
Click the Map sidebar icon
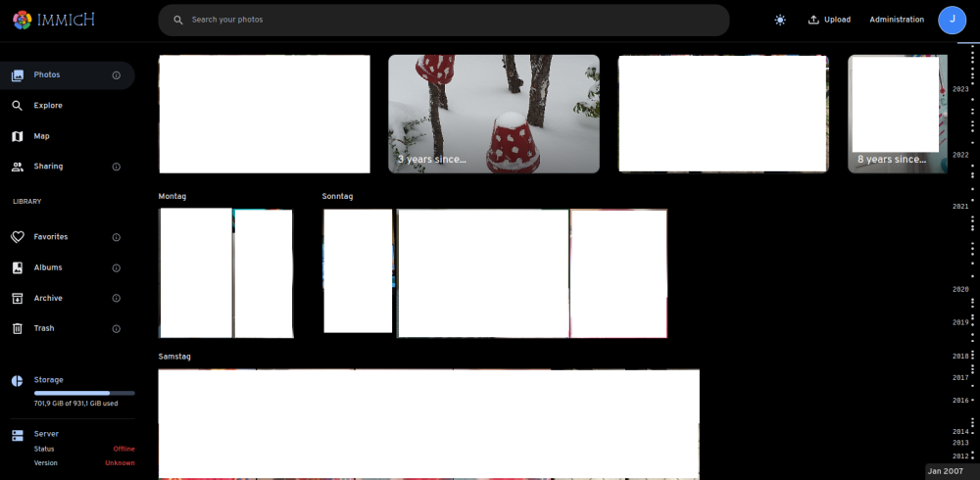18,136
